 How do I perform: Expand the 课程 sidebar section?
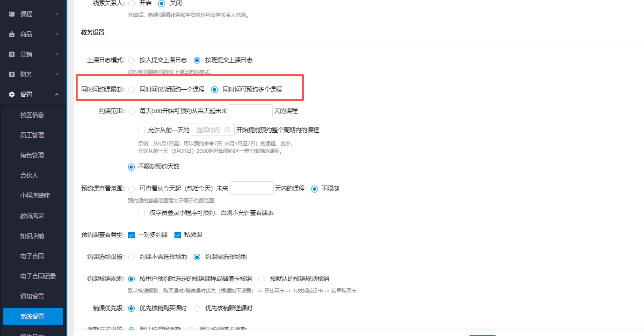tap(33, 14)
